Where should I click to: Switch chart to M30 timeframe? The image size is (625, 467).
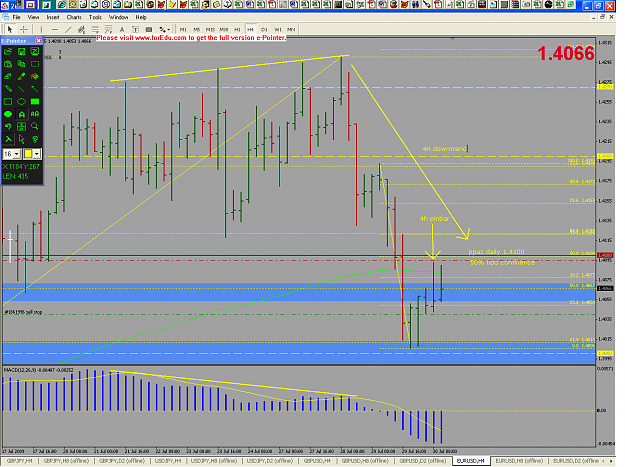pos(224,29)
